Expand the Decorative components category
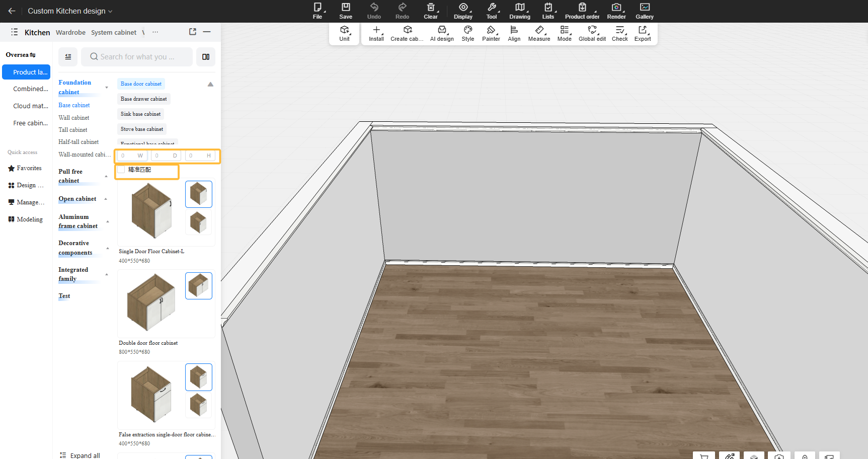This screenshot has height=459, width=868. pos(108,248)
